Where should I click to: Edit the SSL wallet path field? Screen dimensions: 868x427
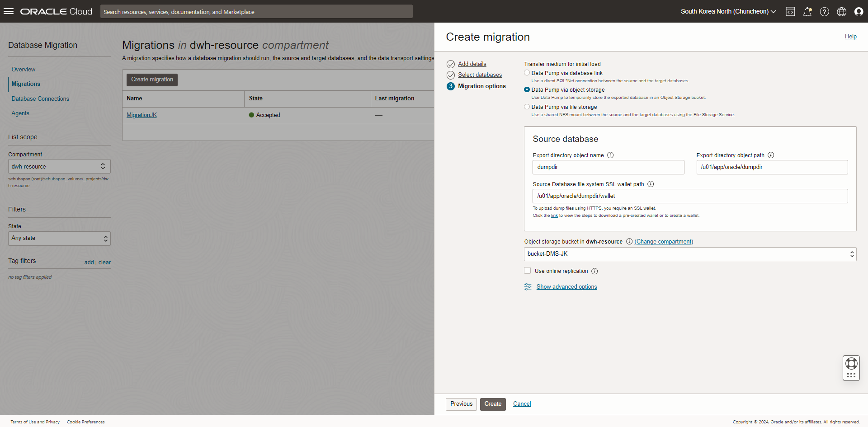click(690, 196)
